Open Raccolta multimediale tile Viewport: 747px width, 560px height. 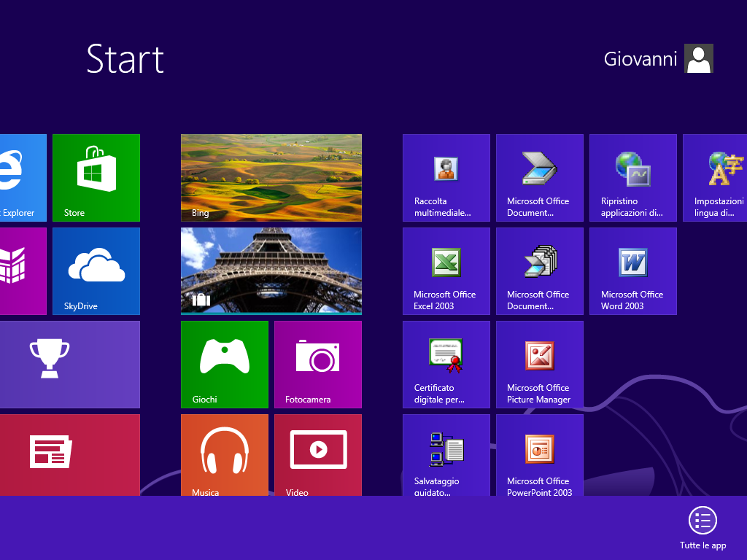(446, 178)
